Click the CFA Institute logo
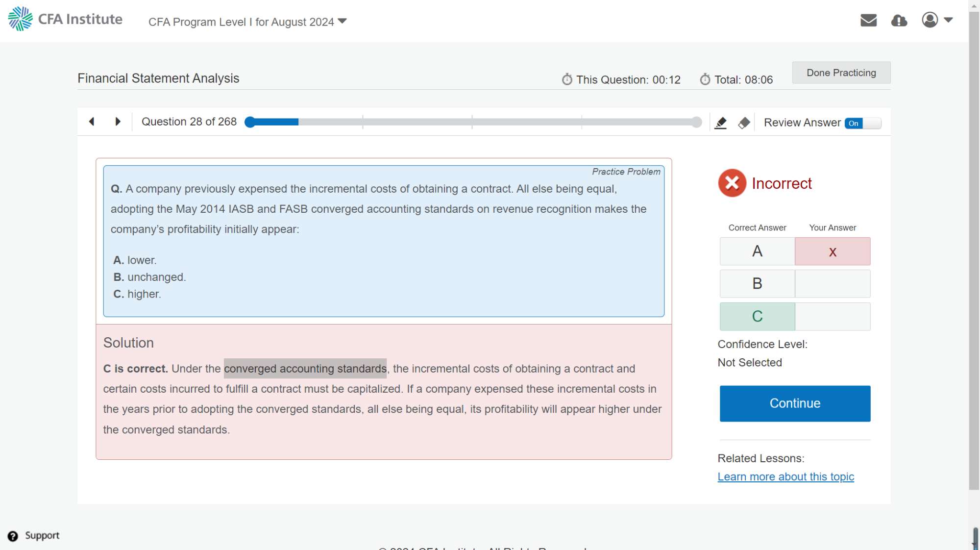 tap(65, 19)
